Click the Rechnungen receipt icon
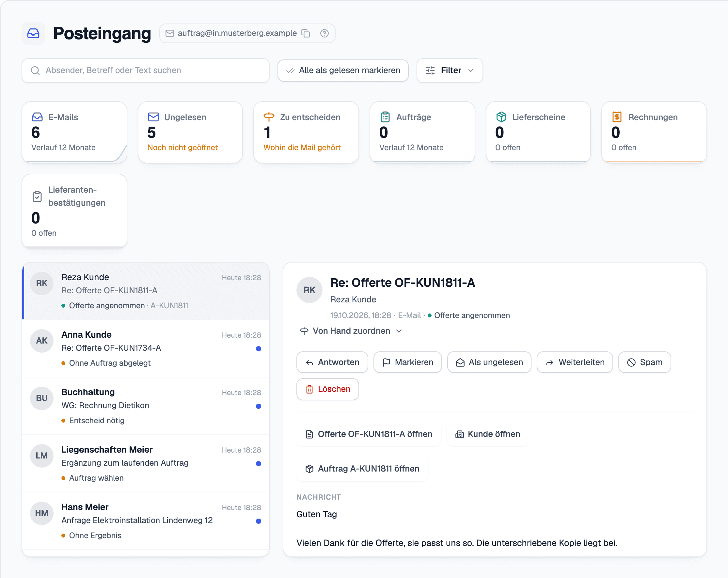 617,117
